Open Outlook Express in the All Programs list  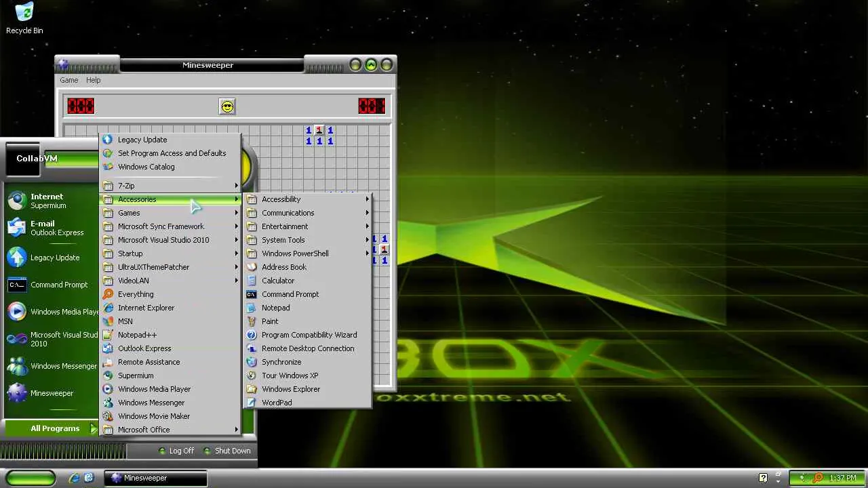pyautogui.click(x=170, y=348)
